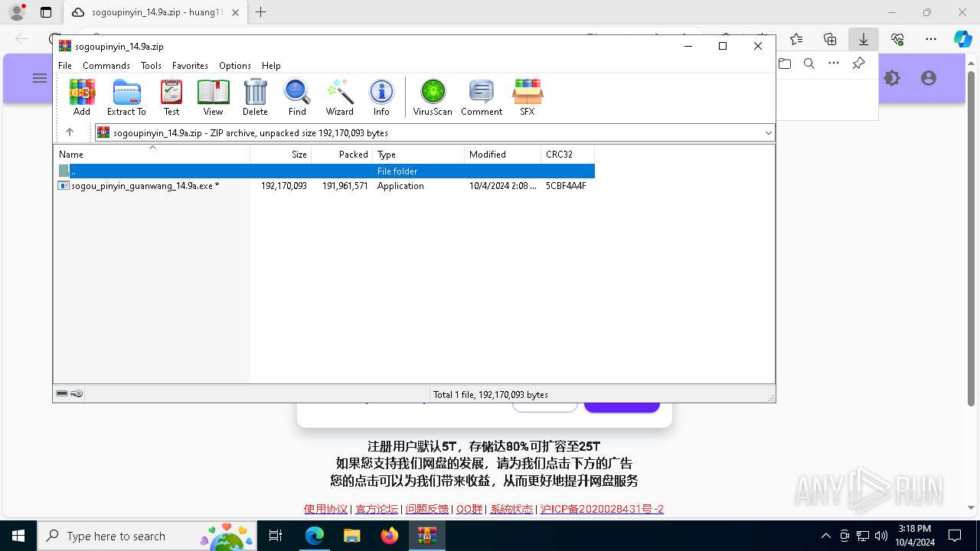
Task: Sort by the Packed column header
Action: coord(341,154)
